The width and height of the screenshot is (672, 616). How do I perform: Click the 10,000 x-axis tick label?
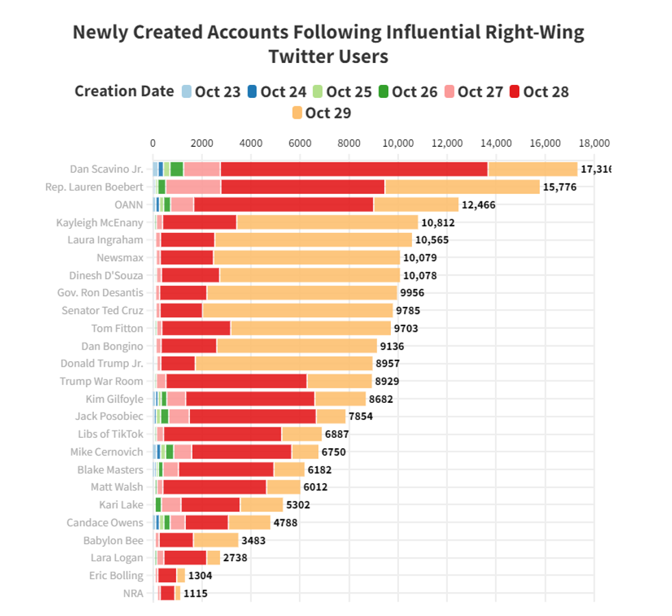pos(398,143)
